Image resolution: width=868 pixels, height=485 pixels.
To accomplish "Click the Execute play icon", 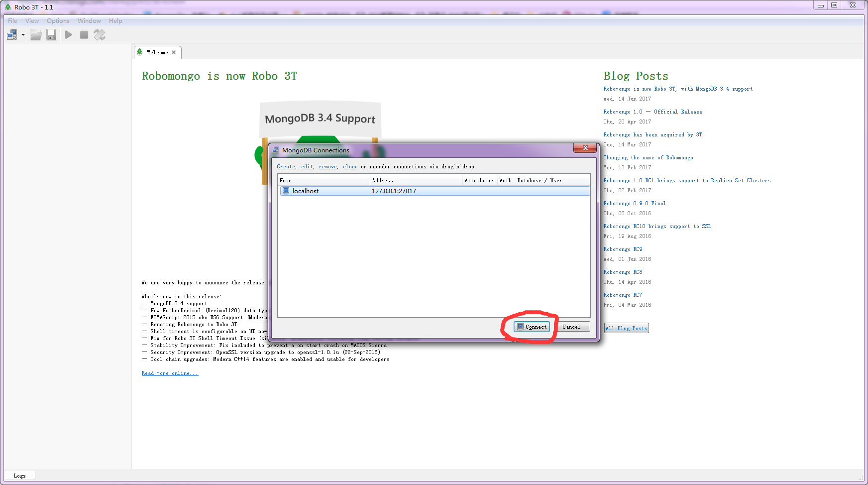I will pos(69,35).
